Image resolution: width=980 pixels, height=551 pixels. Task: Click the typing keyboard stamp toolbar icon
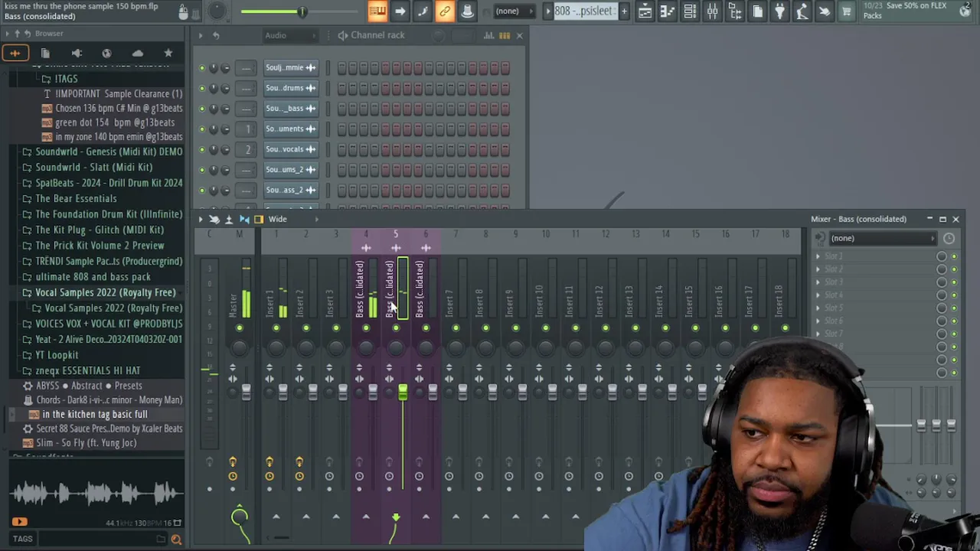pyautogui.click(x=467, y=11)
